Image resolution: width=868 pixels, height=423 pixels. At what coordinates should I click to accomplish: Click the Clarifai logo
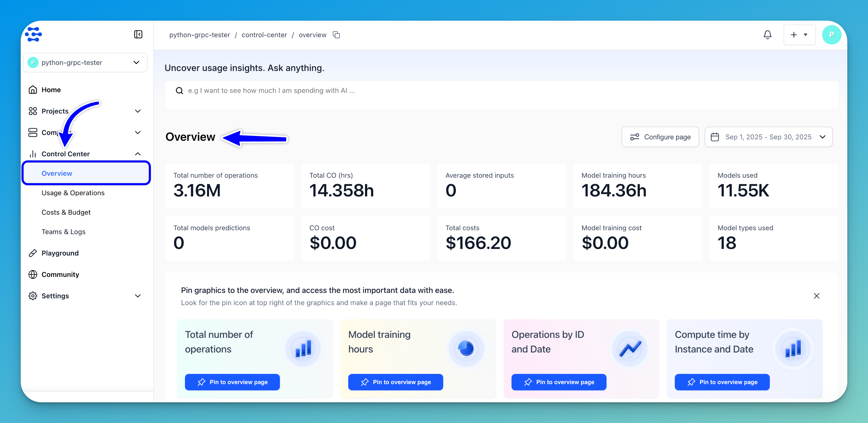pyautogui.click(x=33, y=34)
